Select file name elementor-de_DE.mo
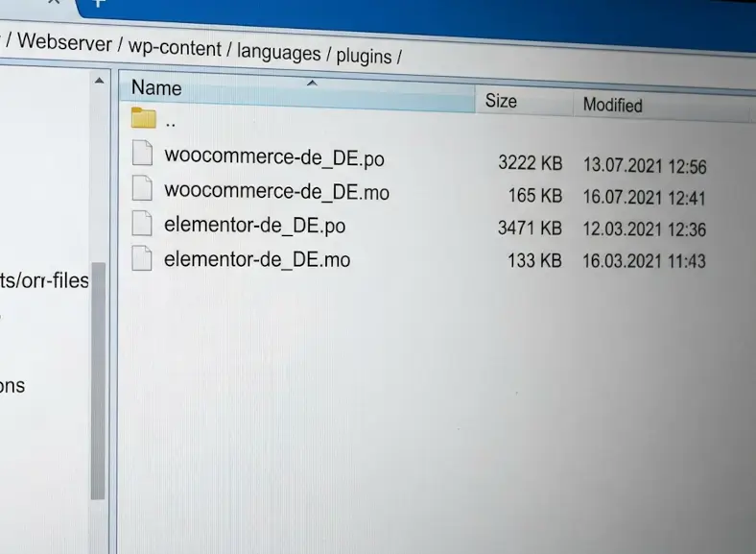 coord(257,259)
